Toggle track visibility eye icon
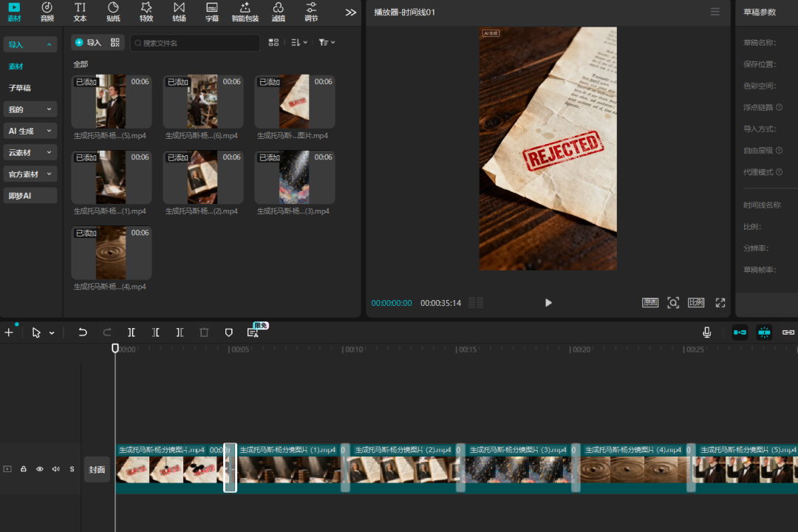 40,469
